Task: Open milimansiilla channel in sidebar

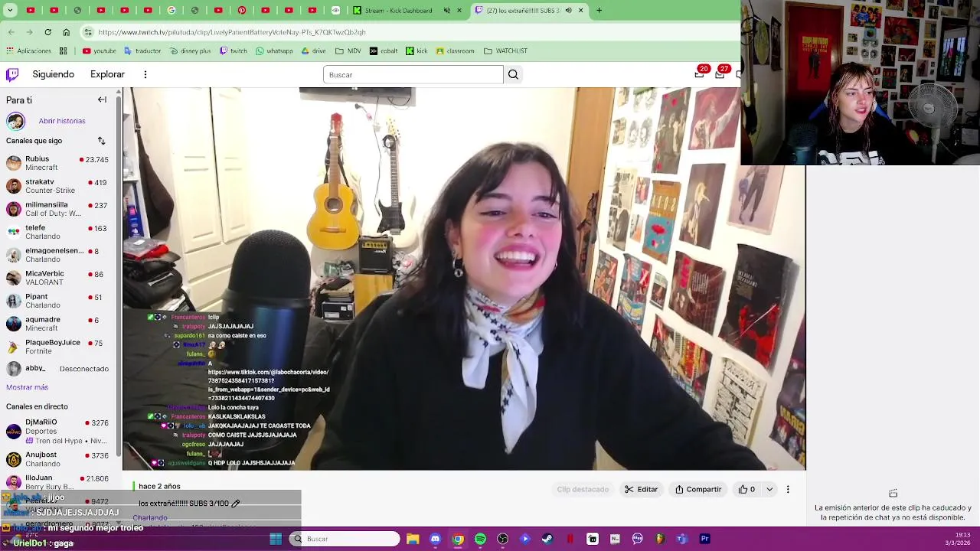Action: 57,209
